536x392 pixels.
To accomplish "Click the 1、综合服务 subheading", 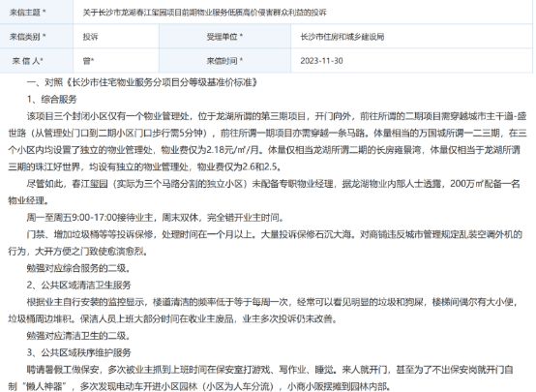I will [52, 100].
